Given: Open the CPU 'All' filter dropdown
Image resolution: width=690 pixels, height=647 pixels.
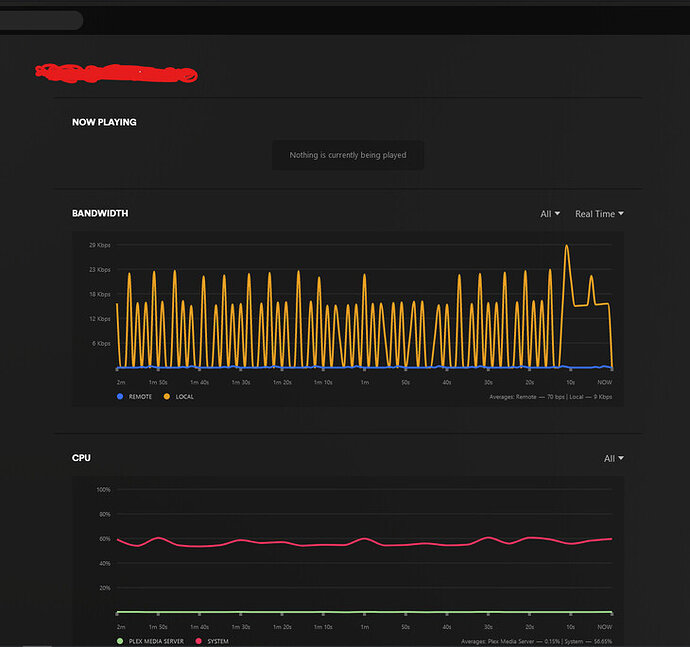Looking at the screenshot, I should [613, 458].
